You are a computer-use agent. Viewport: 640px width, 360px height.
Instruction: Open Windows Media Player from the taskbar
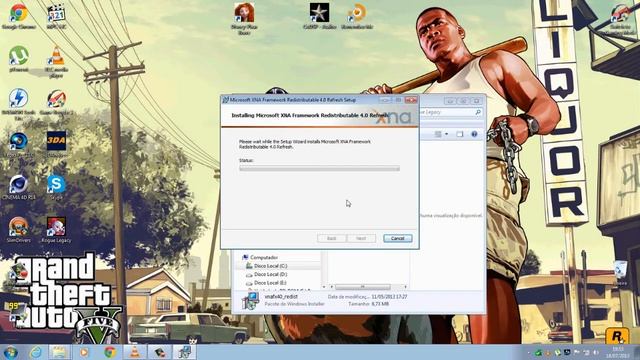(84, 352)
